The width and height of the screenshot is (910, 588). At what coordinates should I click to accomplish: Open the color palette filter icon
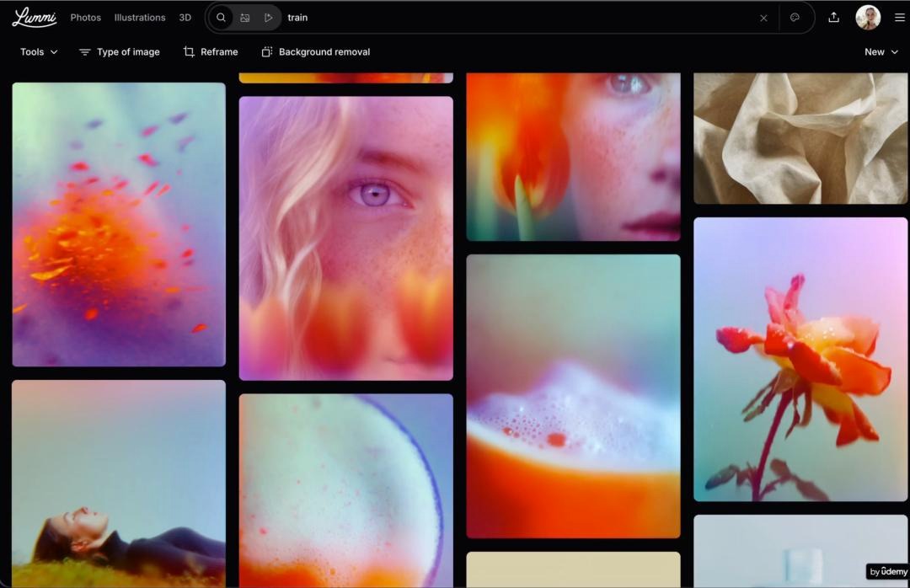coord(795,18)
